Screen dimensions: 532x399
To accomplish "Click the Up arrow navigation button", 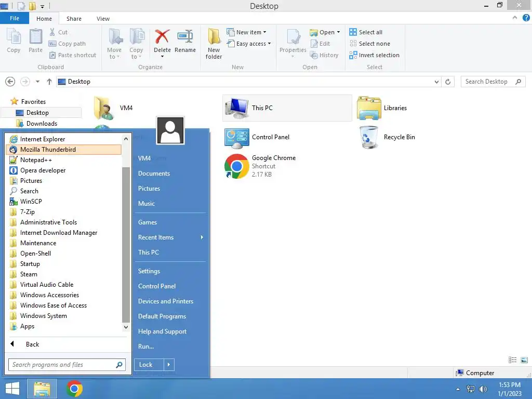I will (x=49, y=82).
